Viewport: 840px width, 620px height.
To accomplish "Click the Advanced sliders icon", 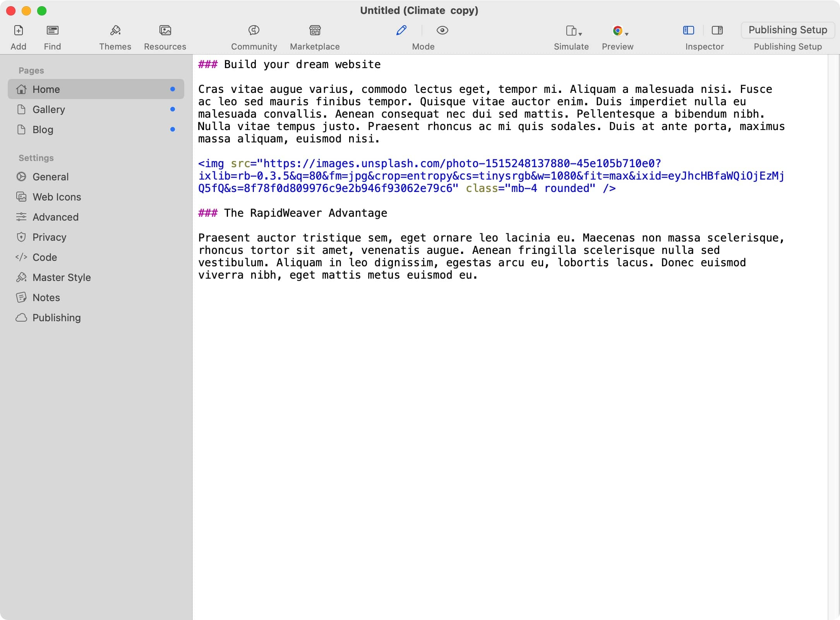I will point(21,217).
